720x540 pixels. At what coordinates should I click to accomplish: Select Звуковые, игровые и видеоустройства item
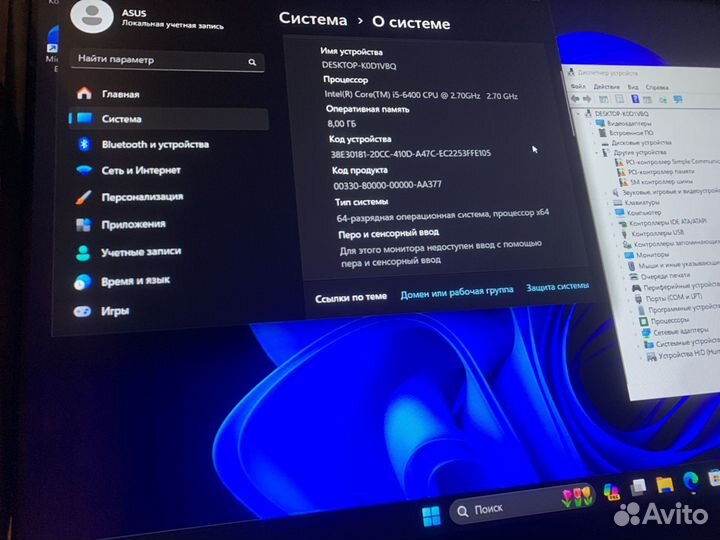click(x=670, y=192)
